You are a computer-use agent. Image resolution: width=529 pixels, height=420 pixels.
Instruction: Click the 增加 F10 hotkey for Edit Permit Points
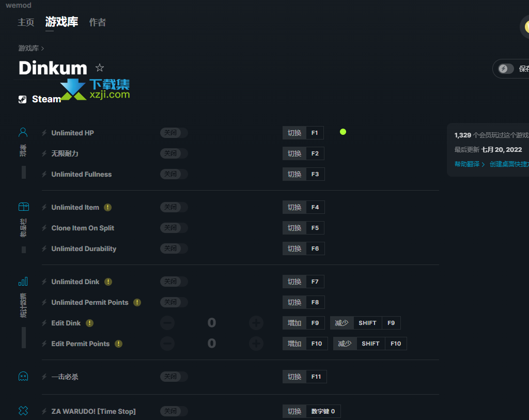tap(305, 344)
